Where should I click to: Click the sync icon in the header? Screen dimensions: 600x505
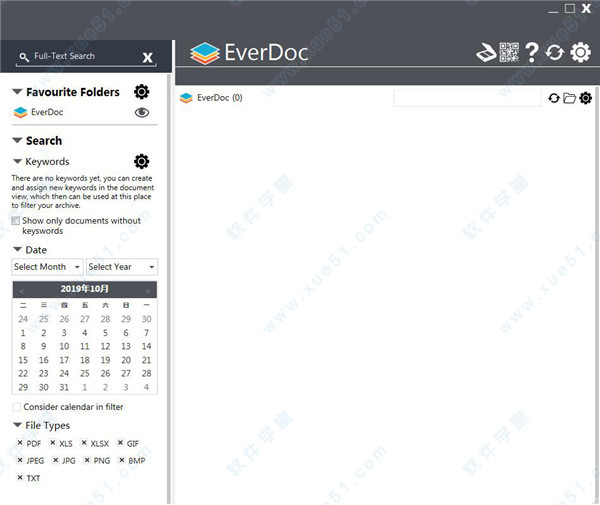coord(554,52)
